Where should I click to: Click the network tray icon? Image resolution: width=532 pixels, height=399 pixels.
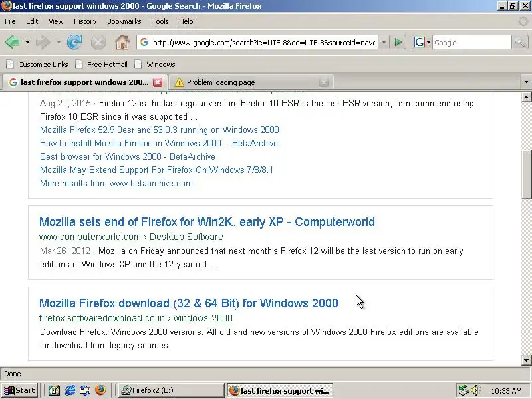click(463, 390)
